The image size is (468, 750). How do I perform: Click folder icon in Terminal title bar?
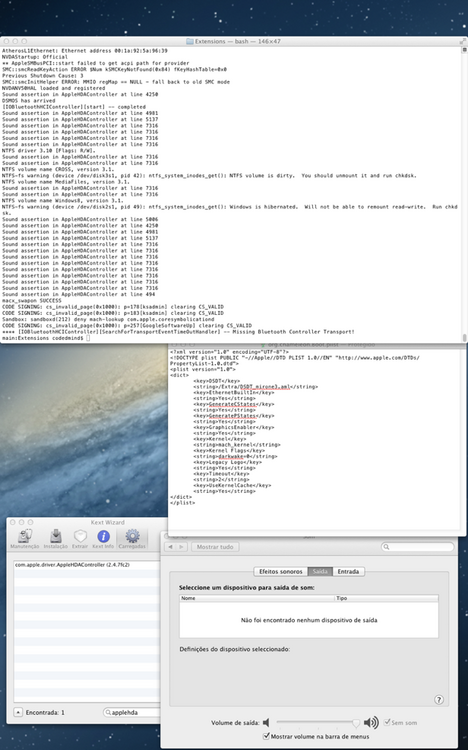pyautogui.click(x=189, y=42)
